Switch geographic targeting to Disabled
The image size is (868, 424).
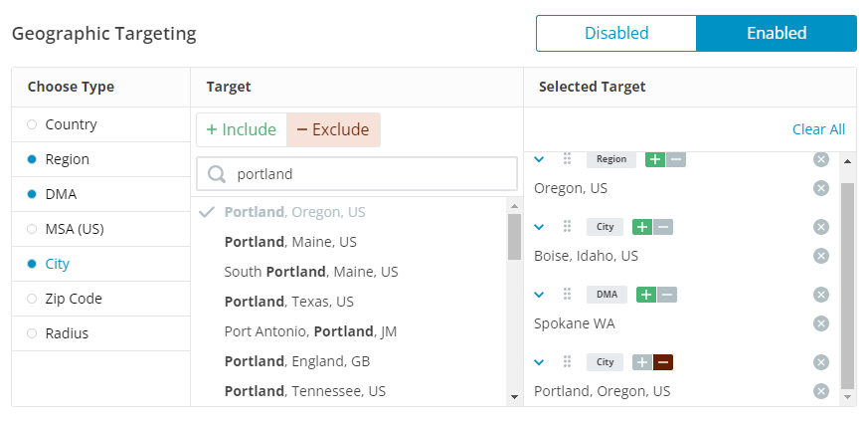(x=616, y=33)
